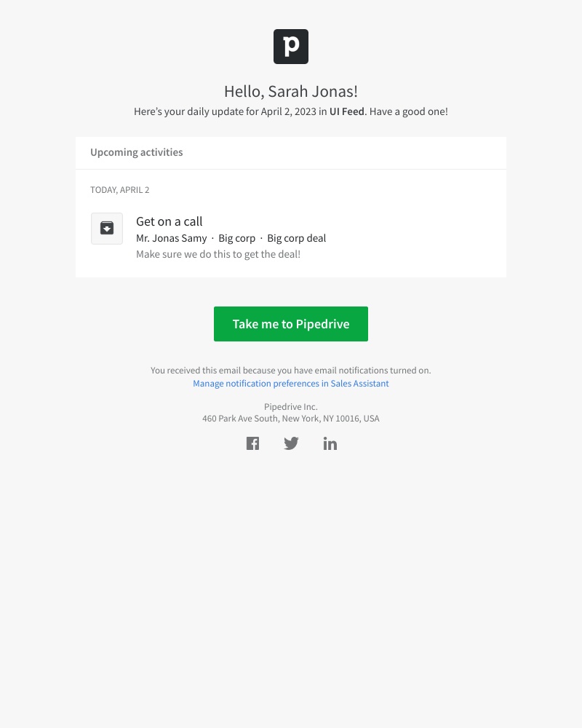Open the Twitter bird icon
Viewport: 582px width, 728px height.
point(291,443)
